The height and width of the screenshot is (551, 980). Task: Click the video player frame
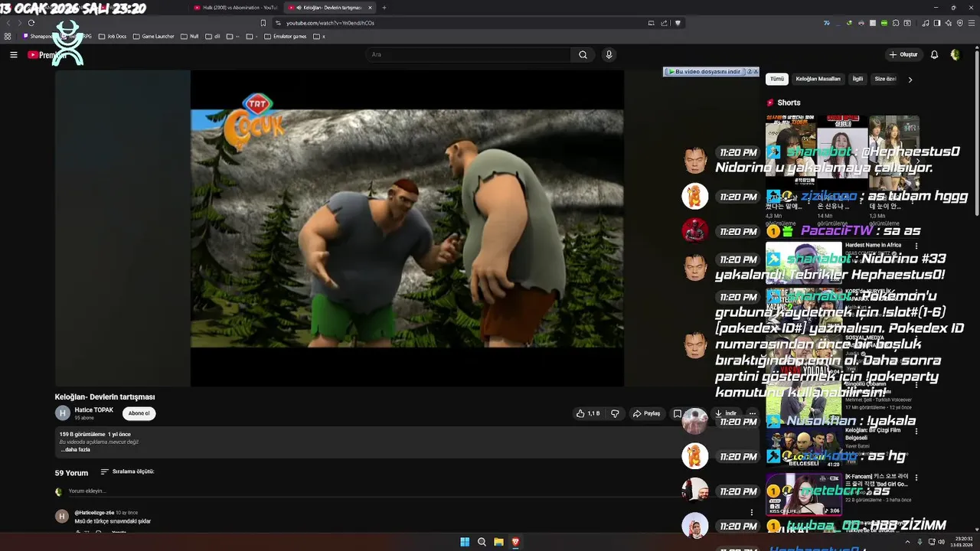[407, 228]
